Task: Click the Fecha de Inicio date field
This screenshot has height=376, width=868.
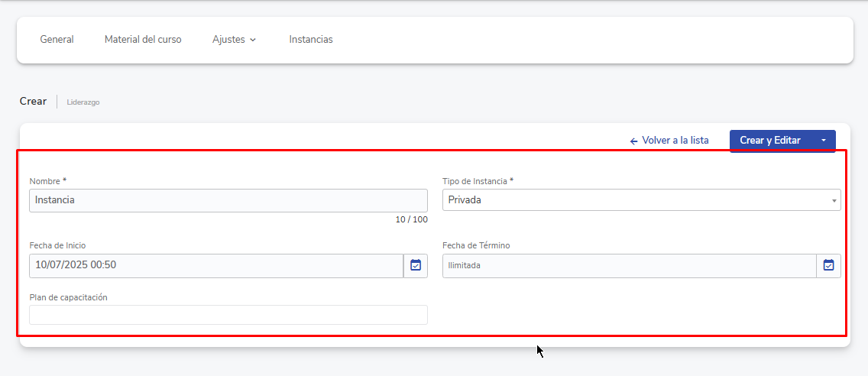Action: click(x=216, y=266)
